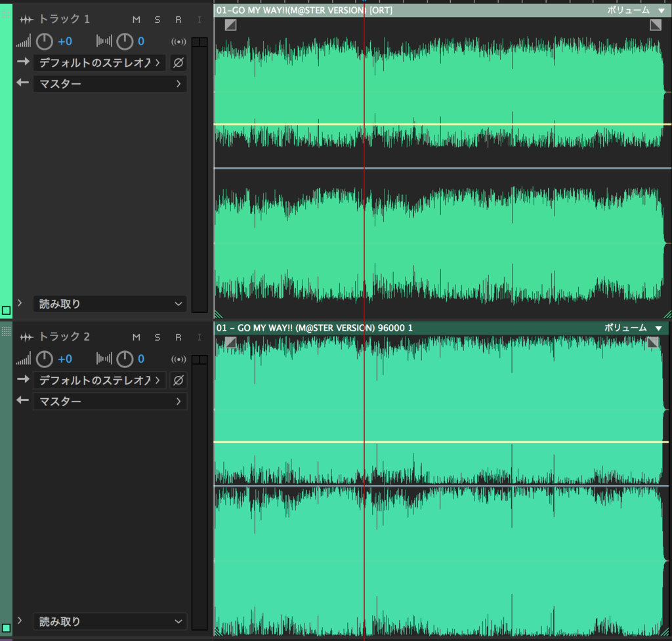This screenshot has height=641, width=672.
Task: Click fade-in handle on Track 1 clip
Action: point(230,25)
